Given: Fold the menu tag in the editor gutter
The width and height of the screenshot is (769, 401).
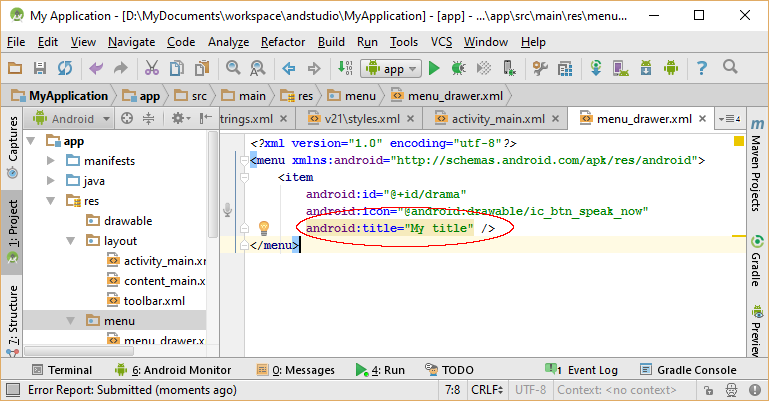Looking at the screenshot, I should click(x=244, y=160).
